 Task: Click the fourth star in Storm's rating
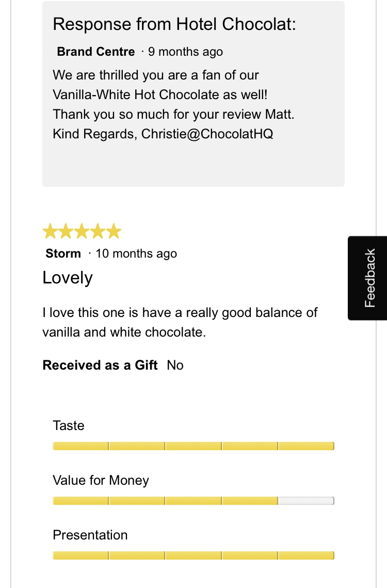tap(98, 232)
